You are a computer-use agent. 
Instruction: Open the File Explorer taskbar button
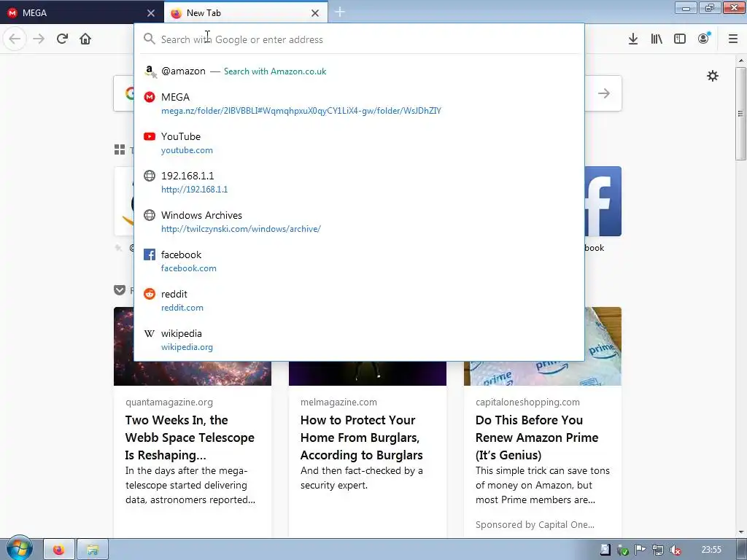tap(93, 550)
